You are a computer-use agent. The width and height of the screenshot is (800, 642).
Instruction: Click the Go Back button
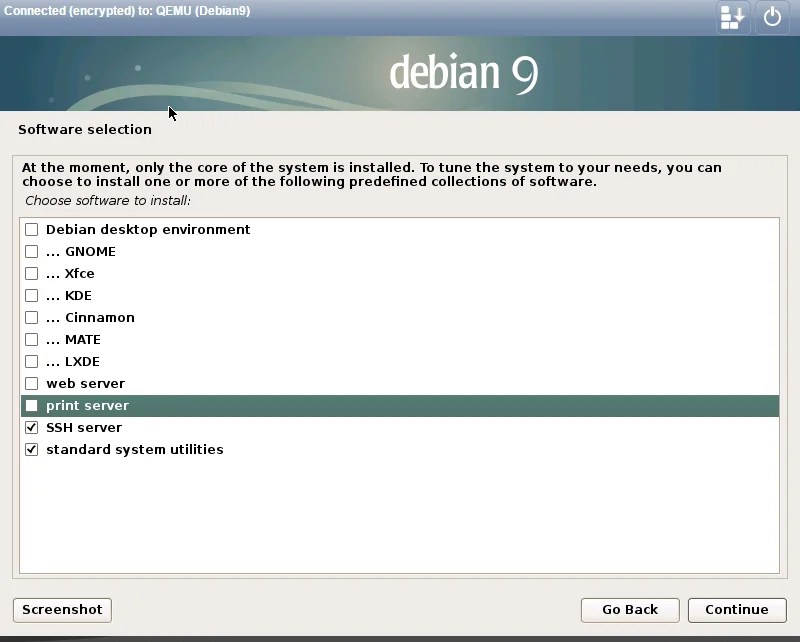point(630,610)
